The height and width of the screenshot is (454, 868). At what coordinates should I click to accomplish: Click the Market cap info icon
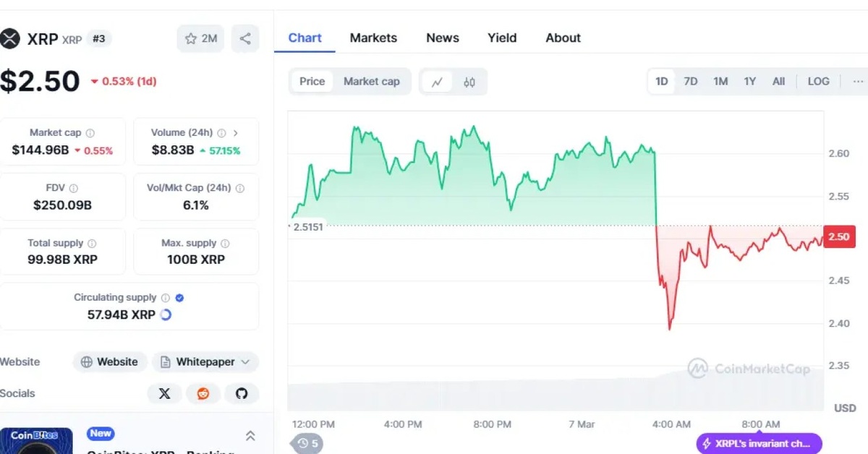coord(90,133)
